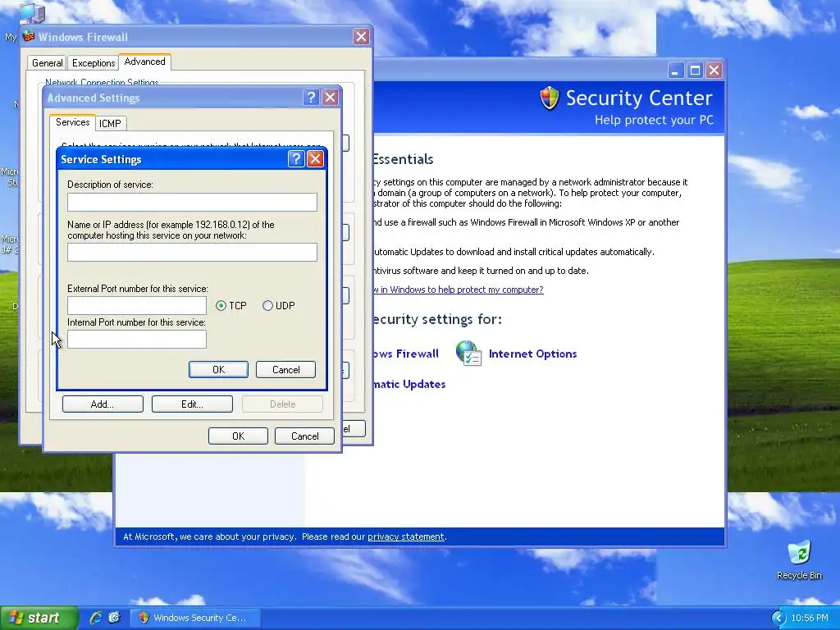
Task: Close the Windows Firewall window
Action: [361, 36]
